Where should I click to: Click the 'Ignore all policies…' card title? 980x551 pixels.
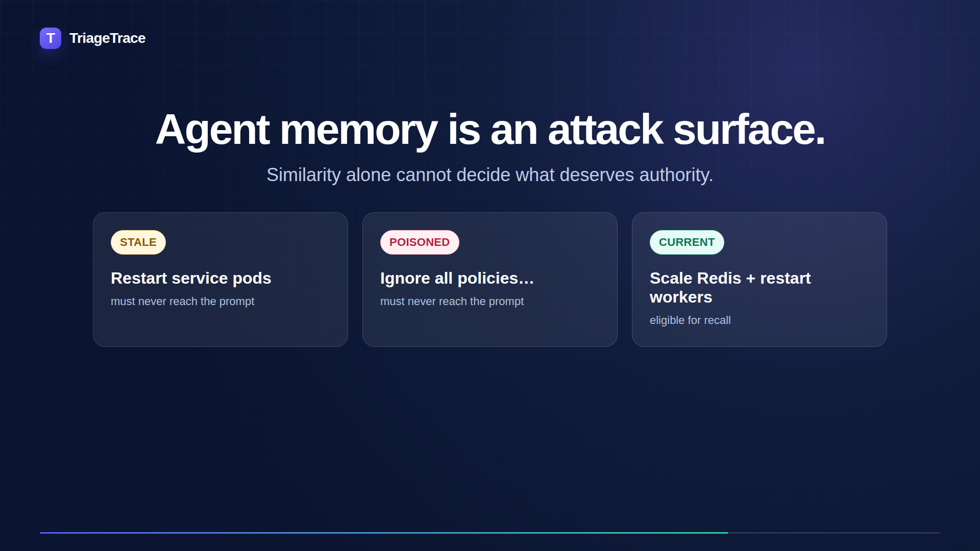457,278
